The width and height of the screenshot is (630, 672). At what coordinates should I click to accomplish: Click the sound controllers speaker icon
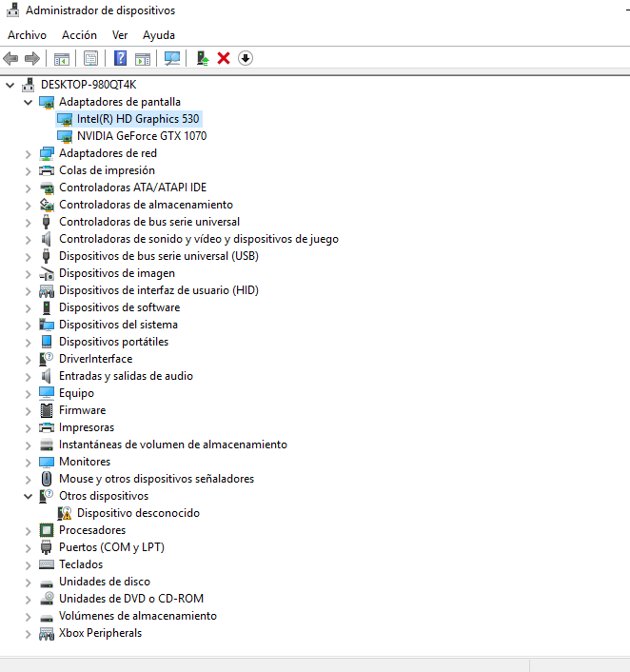tap(47, 239)
